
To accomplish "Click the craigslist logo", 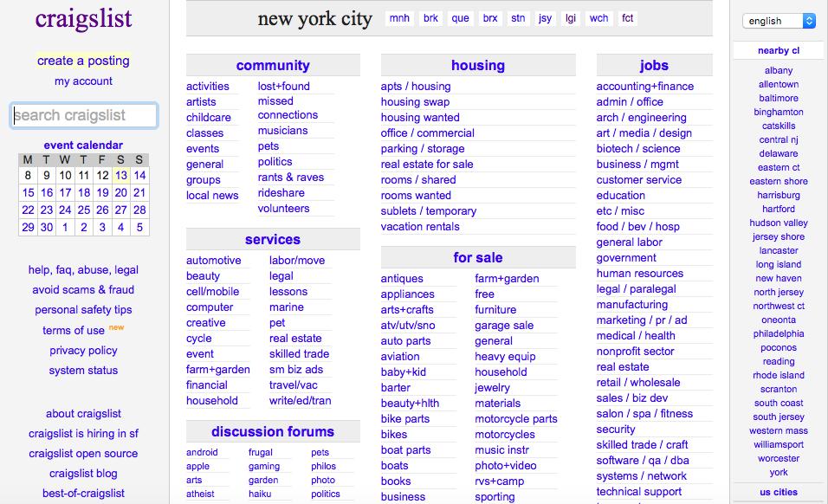I will pyautogui.click(x=83, y=19).
